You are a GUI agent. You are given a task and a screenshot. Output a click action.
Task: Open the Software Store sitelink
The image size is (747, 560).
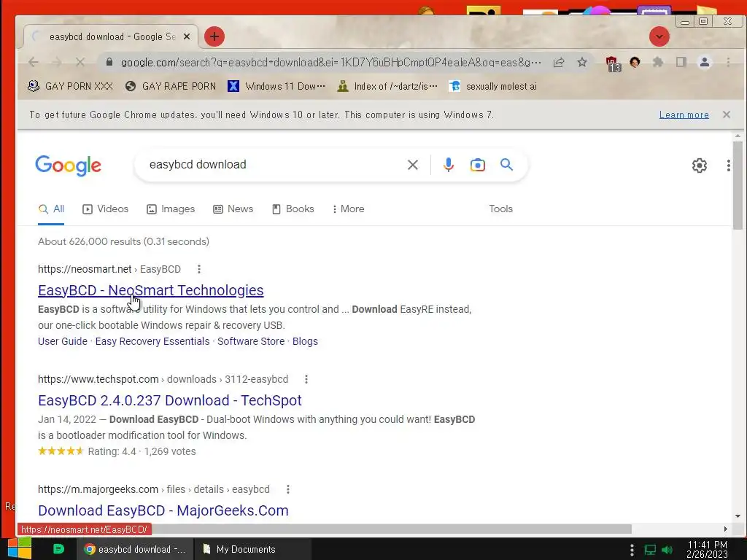[251, 341]
